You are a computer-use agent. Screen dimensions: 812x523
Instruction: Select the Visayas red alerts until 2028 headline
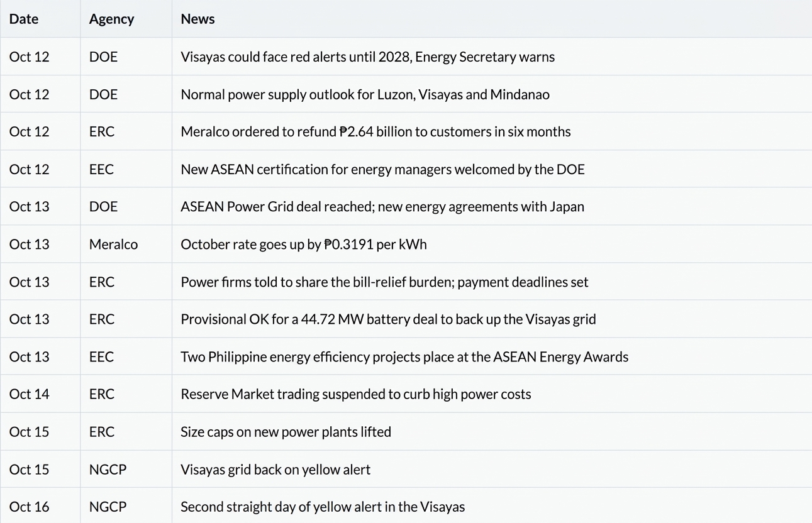[x=368, y=57]
